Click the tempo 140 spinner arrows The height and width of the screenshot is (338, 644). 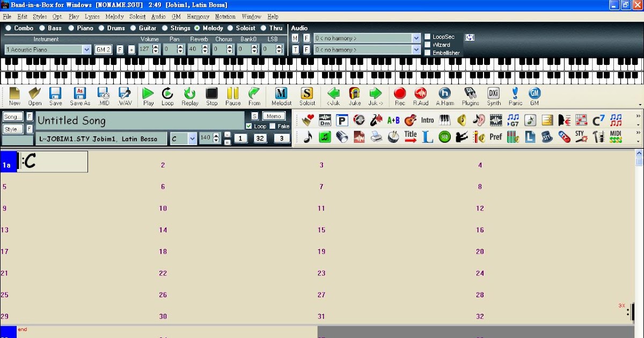[x=217, y=138]
